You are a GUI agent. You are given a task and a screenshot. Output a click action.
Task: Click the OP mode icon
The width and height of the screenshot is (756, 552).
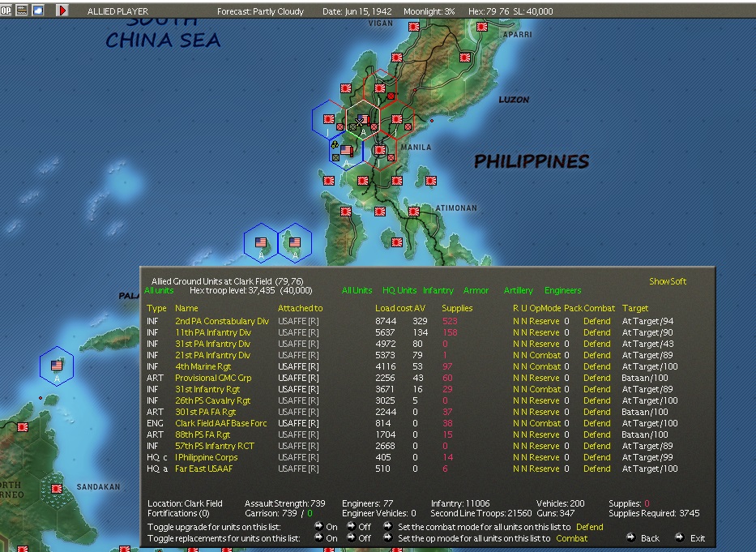click(6, 11)
